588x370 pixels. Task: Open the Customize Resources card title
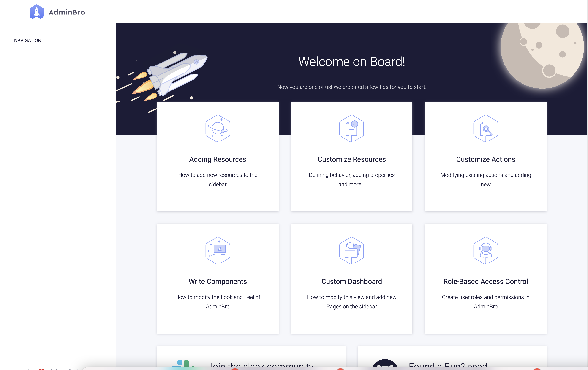point(351,159)
